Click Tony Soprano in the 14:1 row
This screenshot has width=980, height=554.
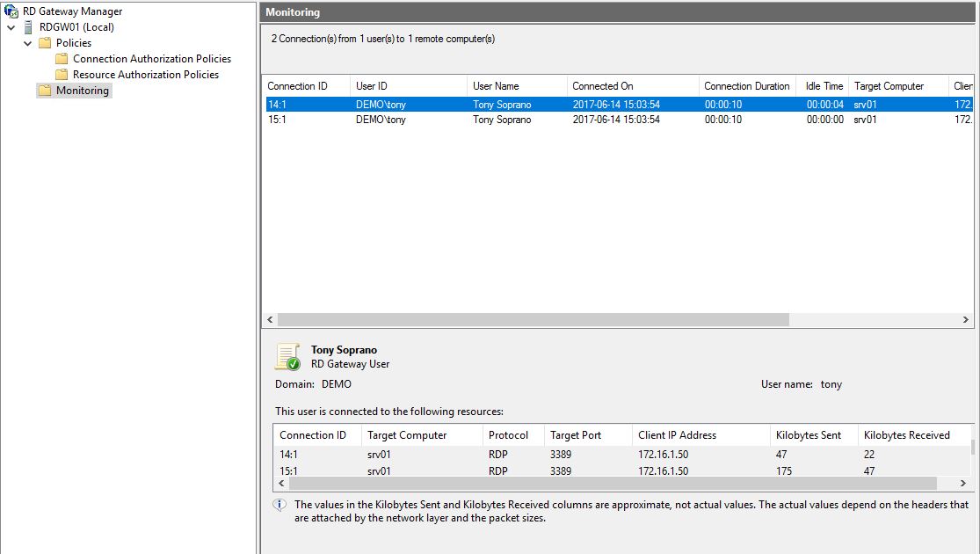click(502, 105)
